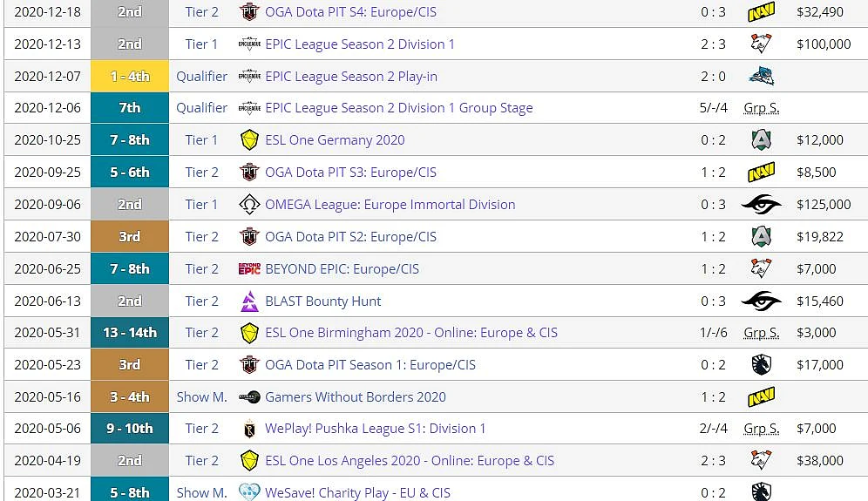The image size is (868, 501).
Task: Click the BEYOND EPIC tournament icon
Action: [x=249, y=269]
